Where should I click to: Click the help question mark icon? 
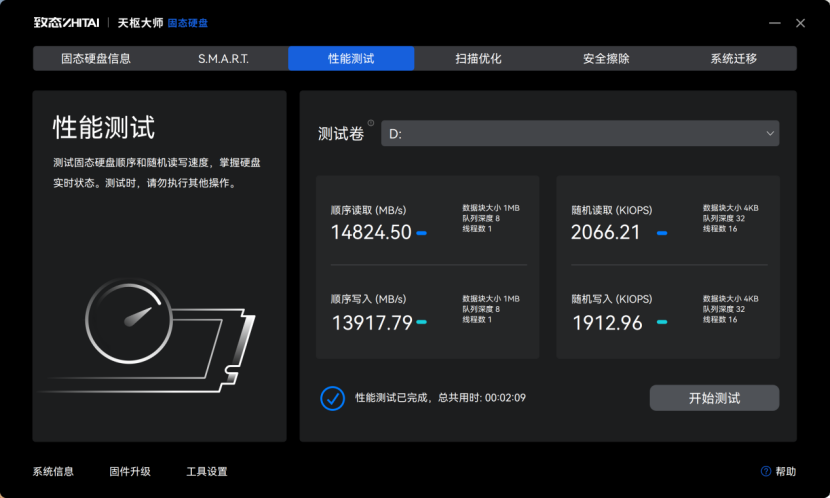tap(766, 471)
